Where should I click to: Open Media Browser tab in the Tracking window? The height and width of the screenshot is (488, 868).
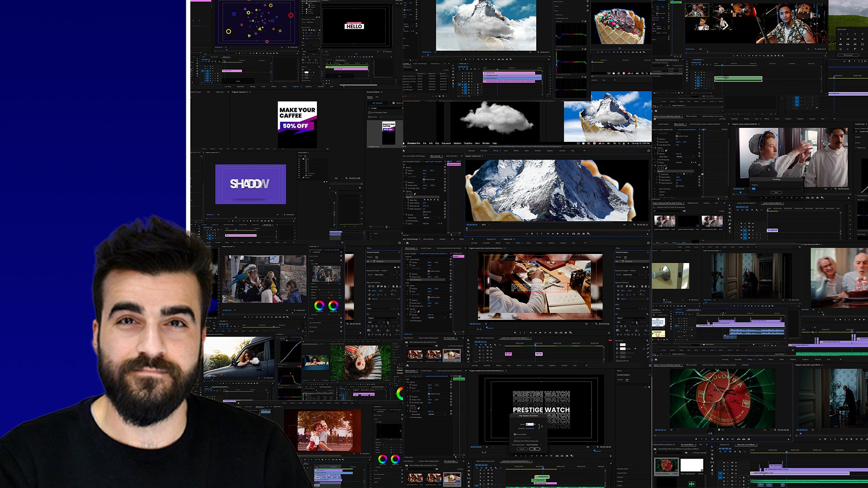[x=693, y=203]
